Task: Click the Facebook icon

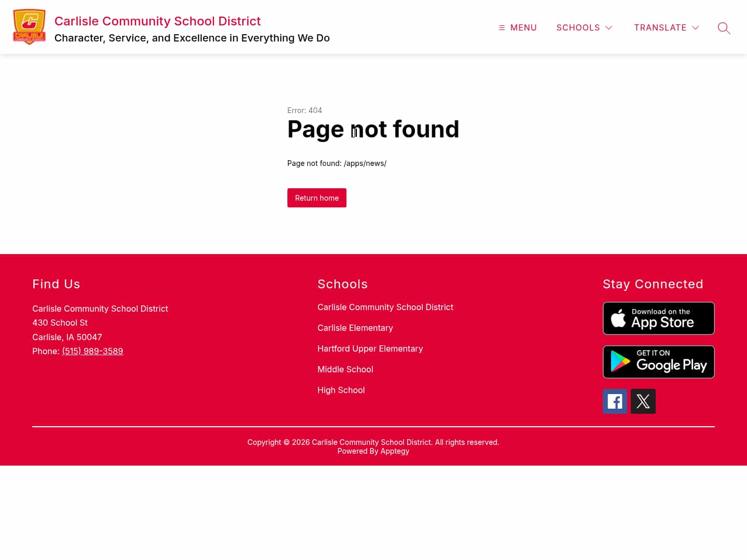Action: (x=615, y=401)
